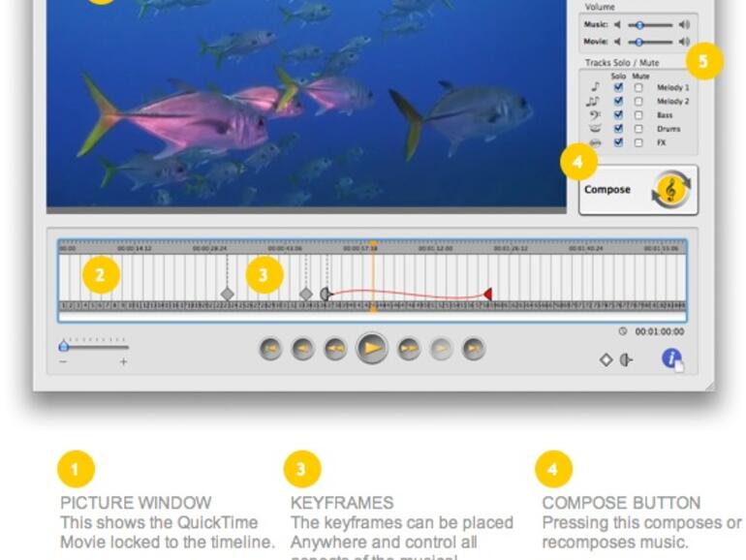Viewport: 746px width, 560px height.
Task: Click the 00:01:00:00 duration readout
Action: 660,331
